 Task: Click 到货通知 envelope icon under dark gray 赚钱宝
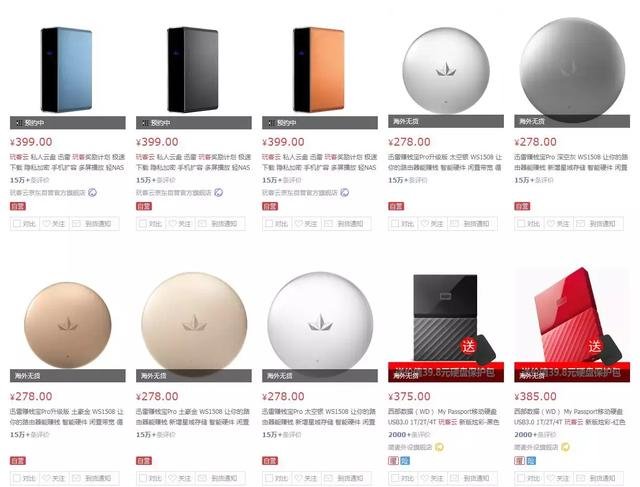coord(580,224)
